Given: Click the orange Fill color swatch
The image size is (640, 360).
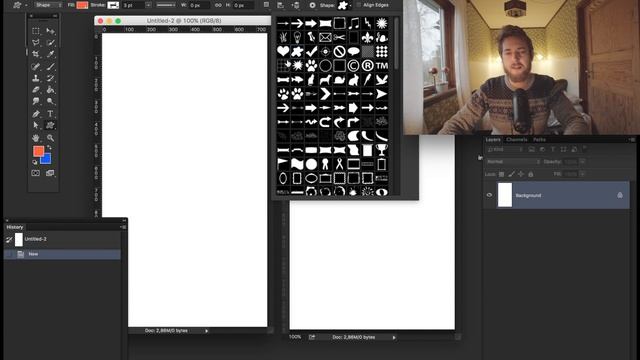Looking at the screenshot, I should coord(82,5).
